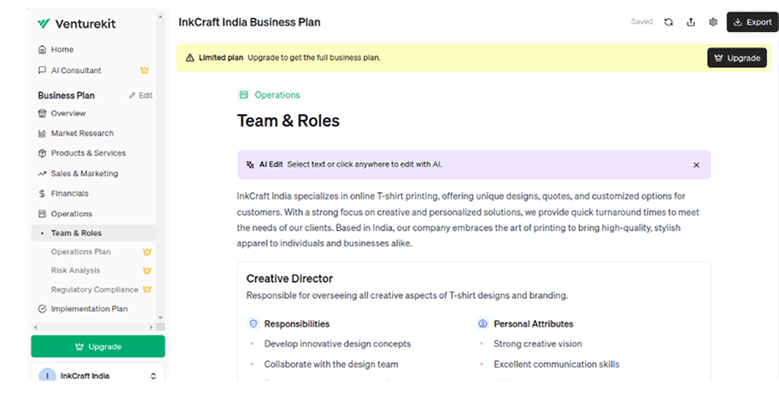Screen dimensions: 779x396
Task: Click the share upload icon in header
Action: coord(691,22)
